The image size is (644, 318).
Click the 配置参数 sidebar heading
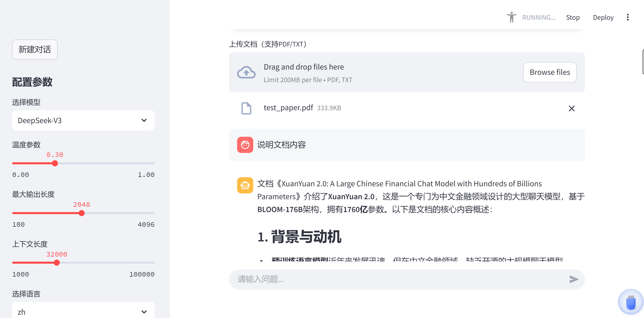(32, 82)
